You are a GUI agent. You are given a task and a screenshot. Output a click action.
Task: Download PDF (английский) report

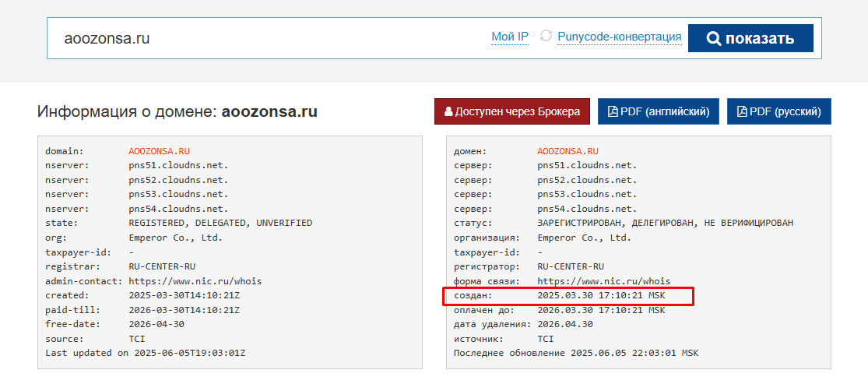[659, 111]
